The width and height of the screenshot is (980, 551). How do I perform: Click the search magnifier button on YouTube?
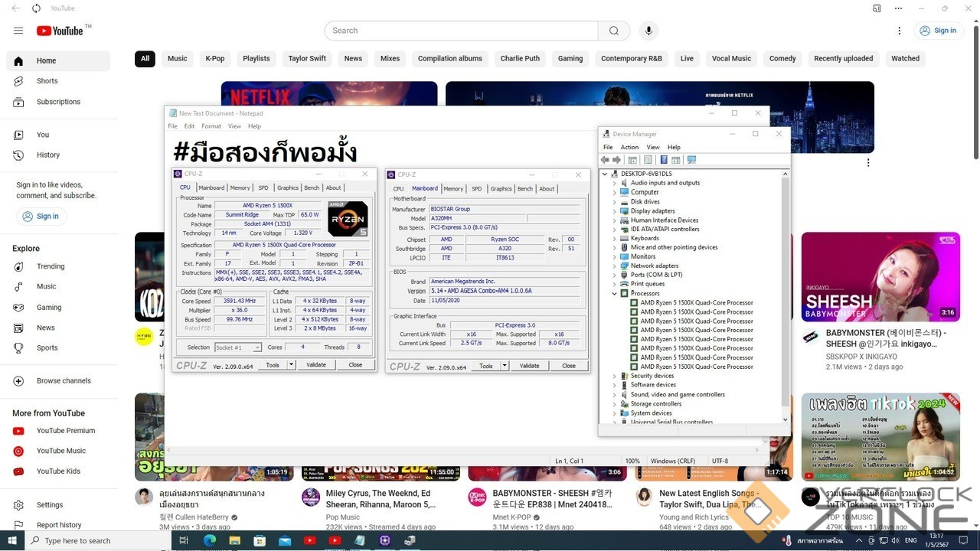tap(614, 31)
